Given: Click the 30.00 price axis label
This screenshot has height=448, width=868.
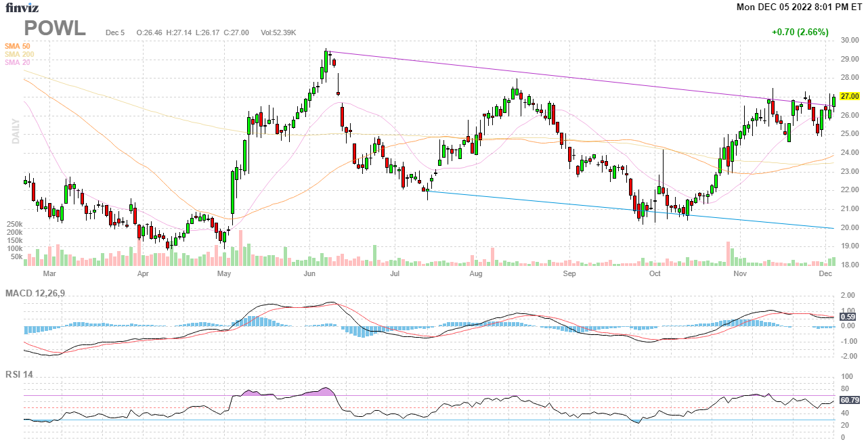Looking at the screenshot, I should [849, 41].
